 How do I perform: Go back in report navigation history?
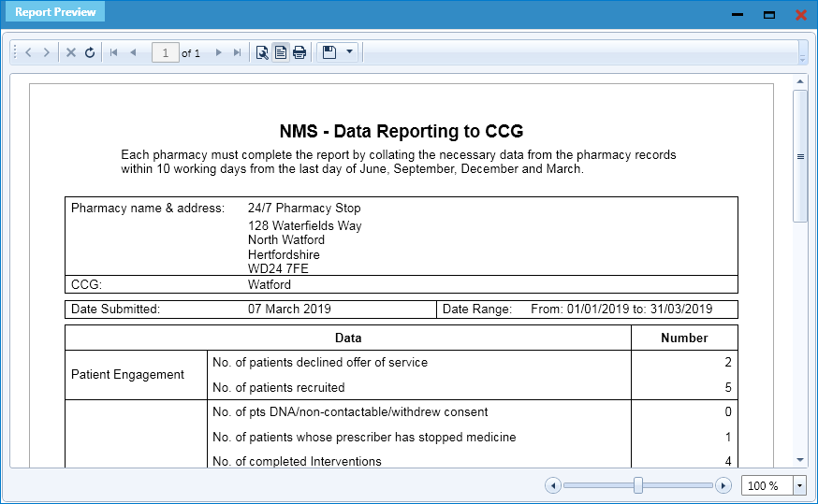point(29,52)
